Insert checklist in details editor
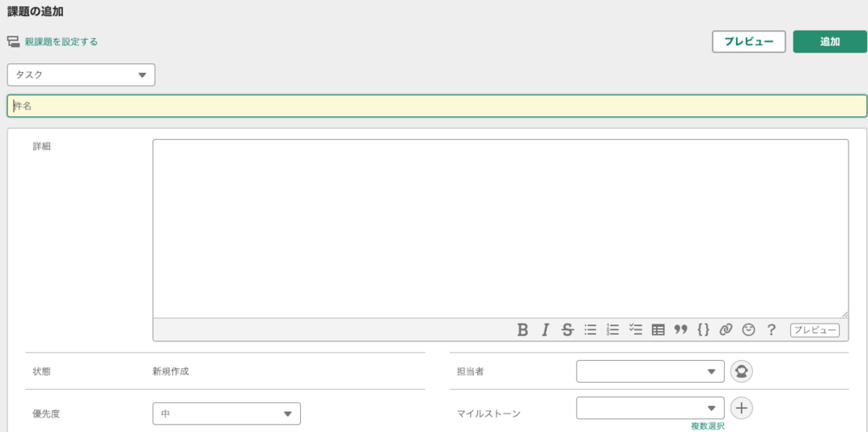The image size is (868, 432). [636, 330]
